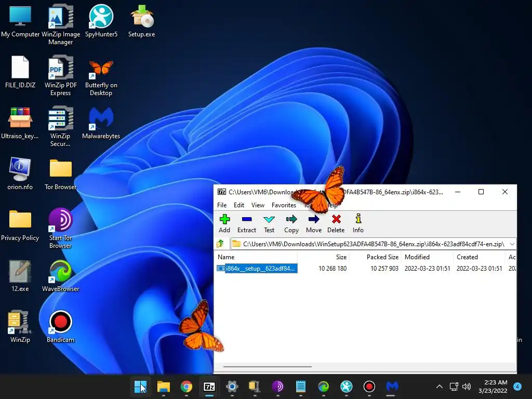Open the Edit menu in 7-Zip
The height and width of the screenshot is (399, 532).
(239, 205)
